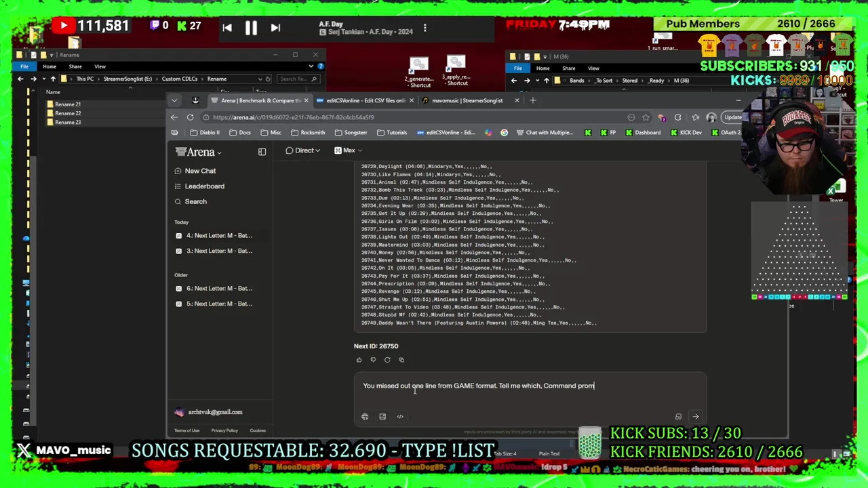
Task: Open Share tab in Rename Explorer window
Action: 75,66
